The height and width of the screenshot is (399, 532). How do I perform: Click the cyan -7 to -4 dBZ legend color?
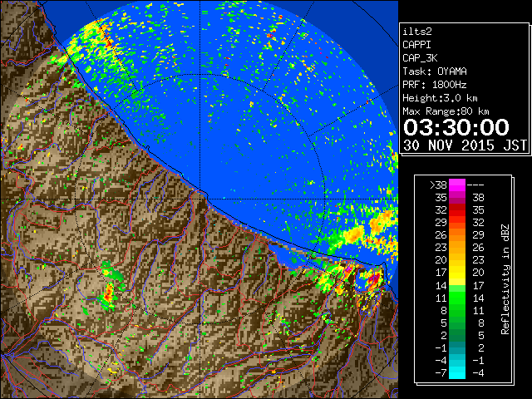click(457, 372)
